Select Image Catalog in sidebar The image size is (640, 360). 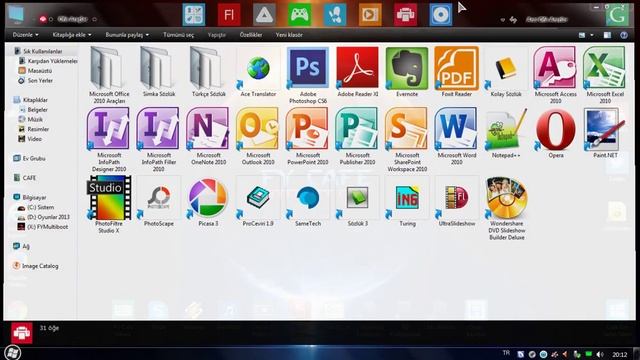pyautogui.click(x=36, y=266)
